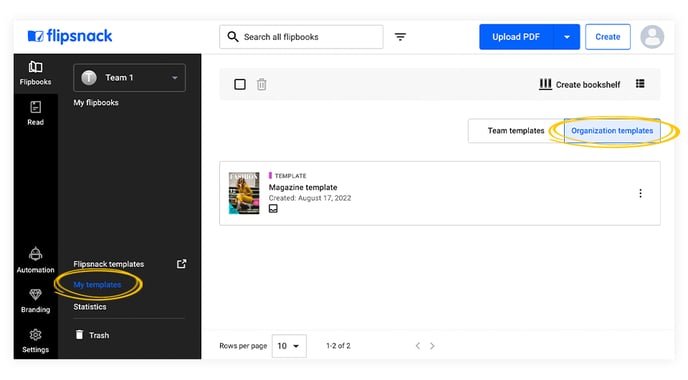Viewport: 688px width, 380px height.
Task: Open Flipsnack templates external link icon
Action: click(x=182, y=264)
